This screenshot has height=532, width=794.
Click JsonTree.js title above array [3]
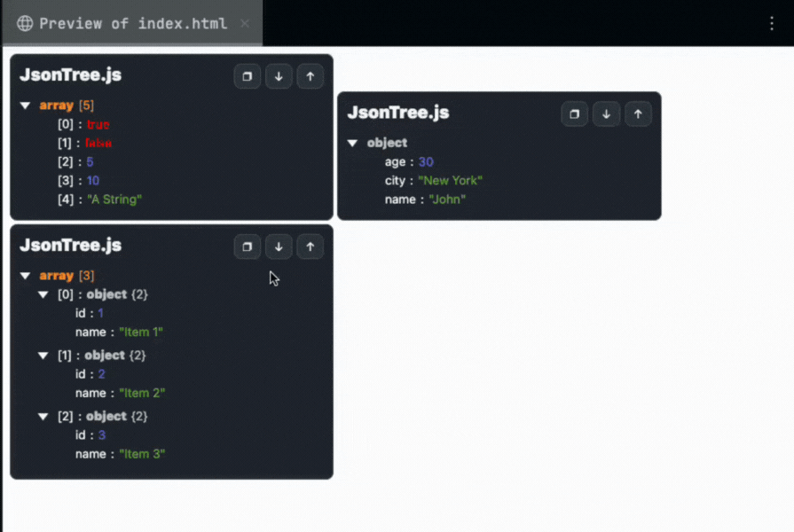(70, 245)
